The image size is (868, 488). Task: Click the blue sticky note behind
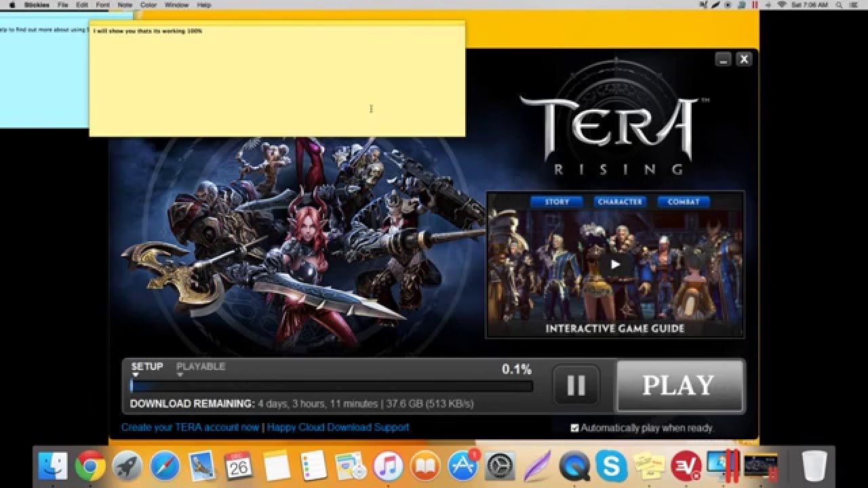pos(44,75)
